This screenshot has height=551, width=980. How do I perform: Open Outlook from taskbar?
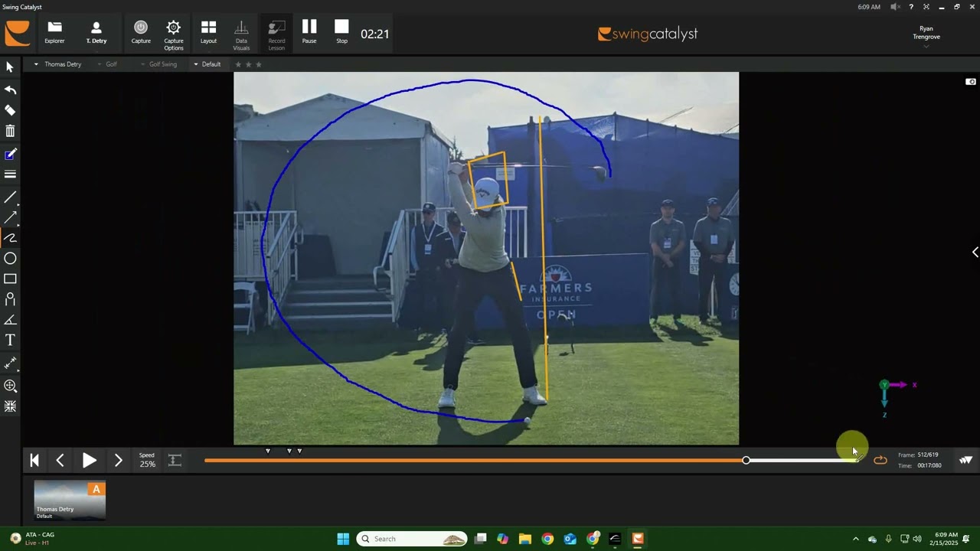coord(570,539)
